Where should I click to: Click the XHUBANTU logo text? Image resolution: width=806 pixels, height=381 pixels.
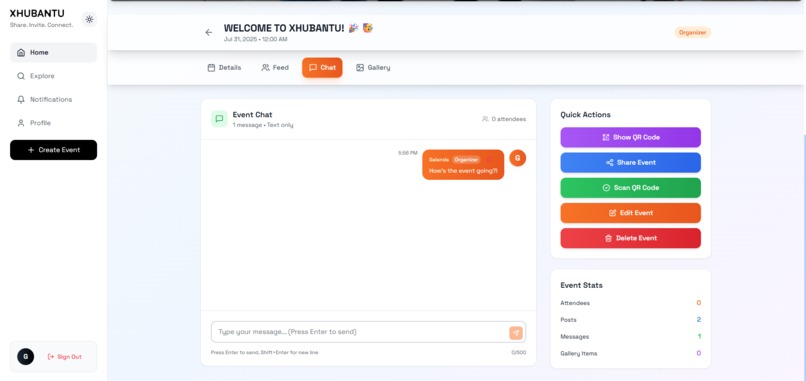coord(37,14)
